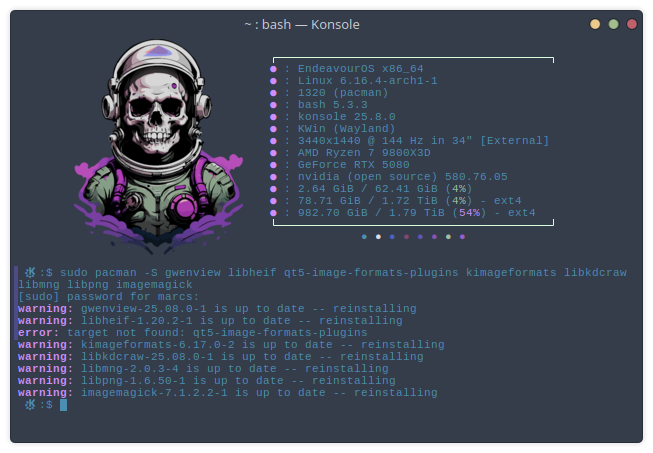Screen dimensions: 653x453
Task: Click the purple bullet beside nvidia driver line
Action: 273,177
